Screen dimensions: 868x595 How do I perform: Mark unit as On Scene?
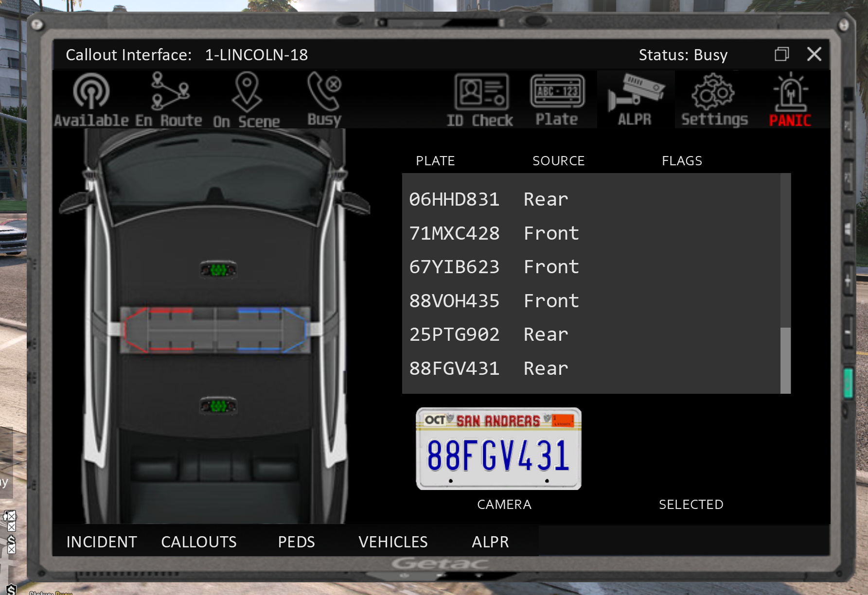point(246,100)
